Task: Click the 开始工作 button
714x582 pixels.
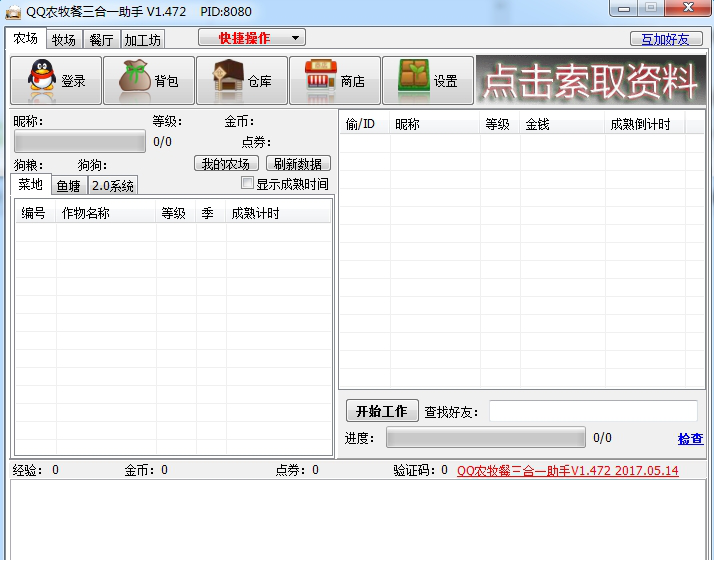Action: pos(382,411)
